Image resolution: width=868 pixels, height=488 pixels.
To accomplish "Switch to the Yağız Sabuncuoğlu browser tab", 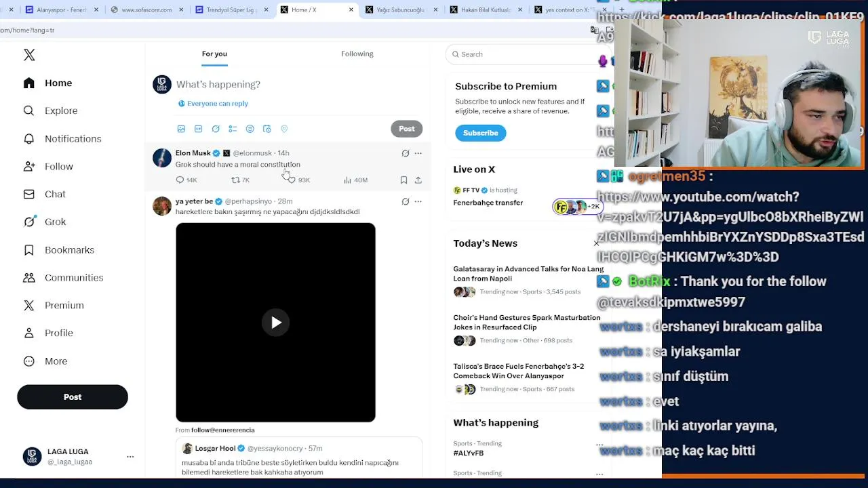I will tap(400, 9).
